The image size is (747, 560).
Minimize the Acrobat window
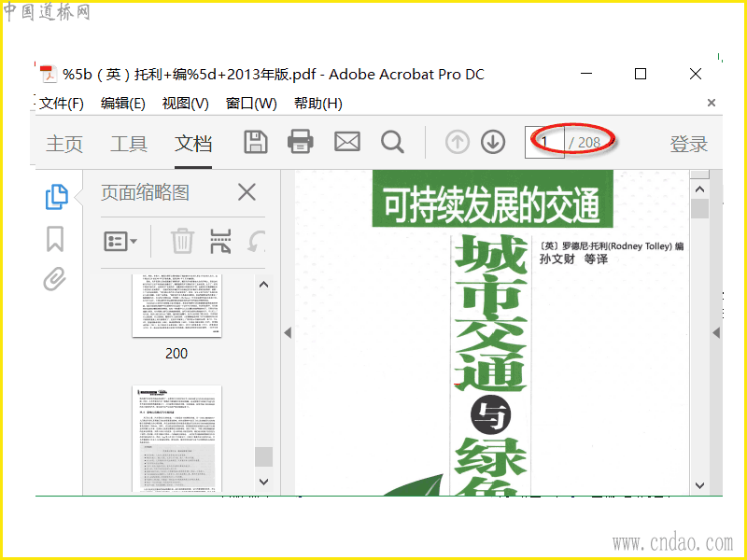(x=586, y=74)
